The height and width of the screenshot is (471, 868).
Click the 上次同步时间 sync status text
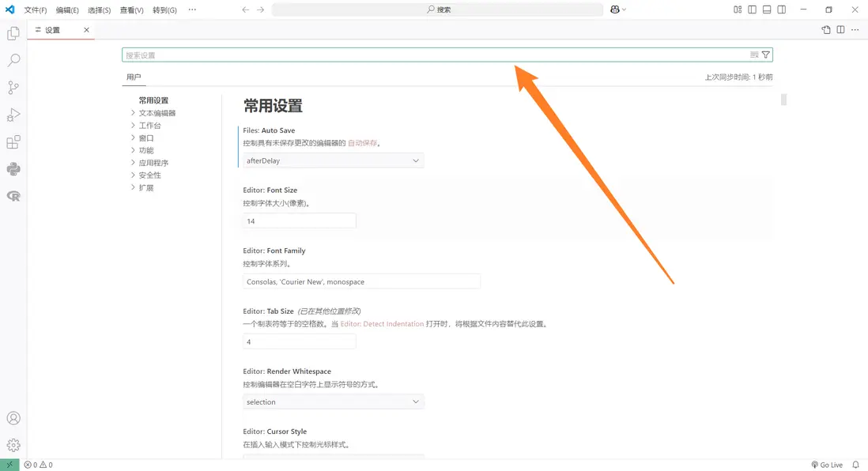click(738, 77)
